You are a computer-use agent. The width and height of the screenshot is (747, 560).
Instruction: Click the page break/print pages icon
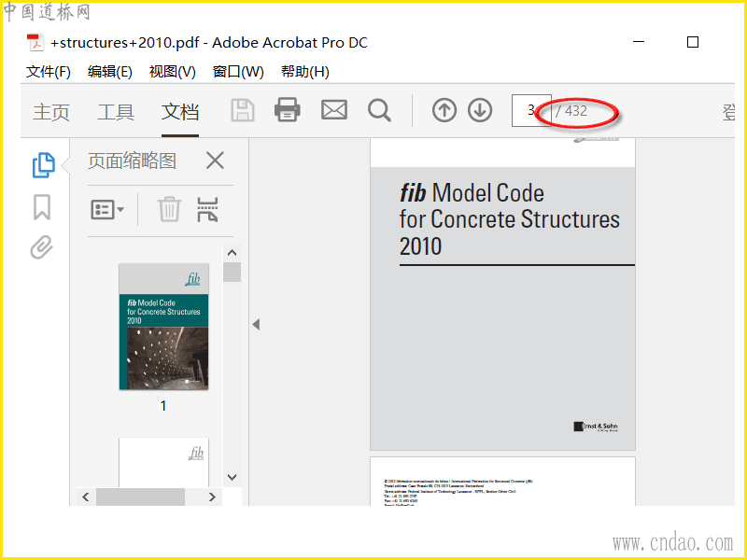click(207, 209)
